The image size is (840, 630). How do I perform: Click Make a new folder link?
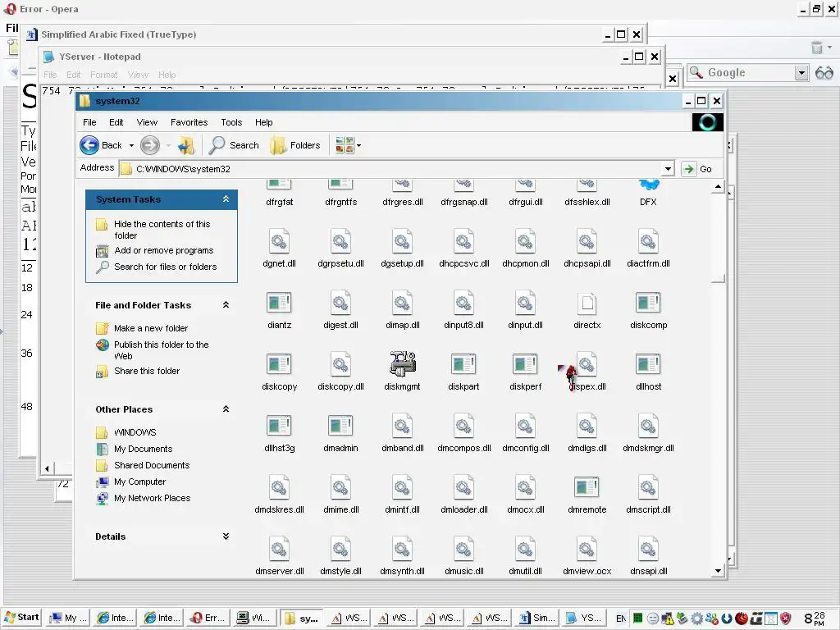tap(151, 328)
